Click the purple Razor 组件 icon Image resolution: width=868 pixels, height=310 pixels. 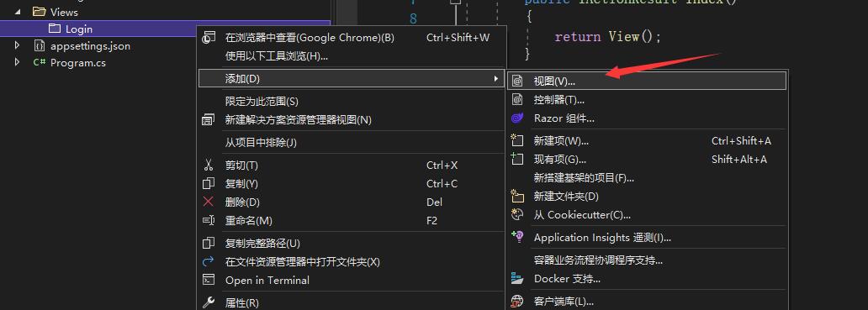click(x=517, y=118)
